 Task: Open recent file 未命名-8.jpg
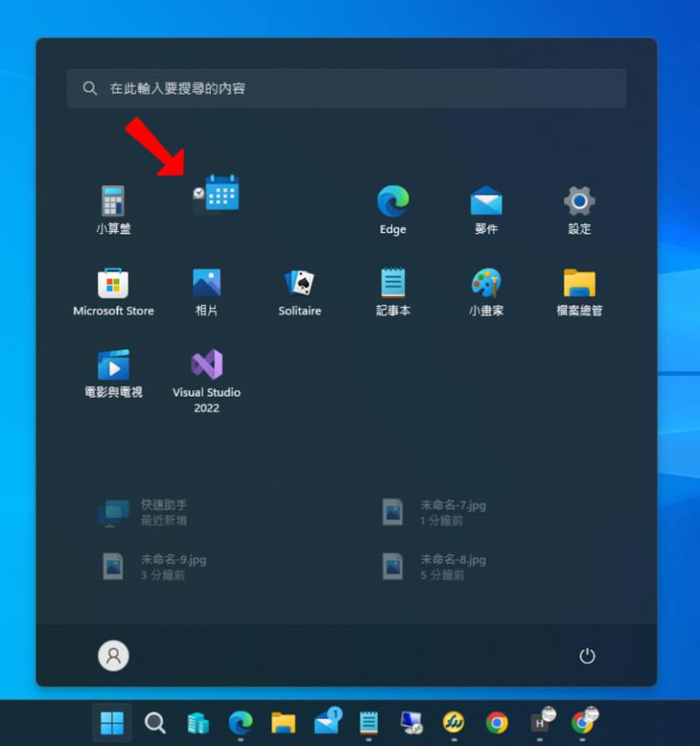pyautogui.click(x=434, y=567)
